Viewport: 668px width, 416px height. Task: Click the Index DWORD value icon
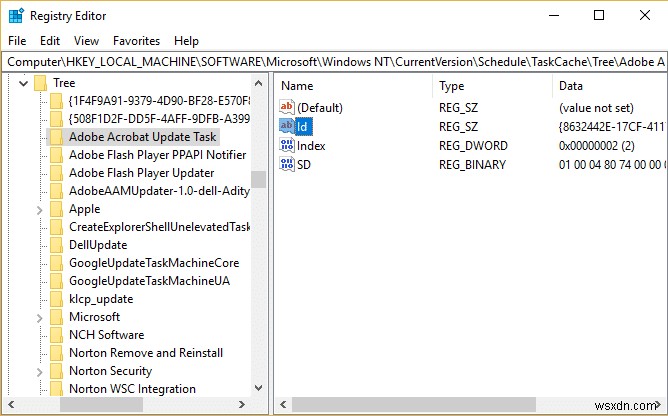click(288, 145)
